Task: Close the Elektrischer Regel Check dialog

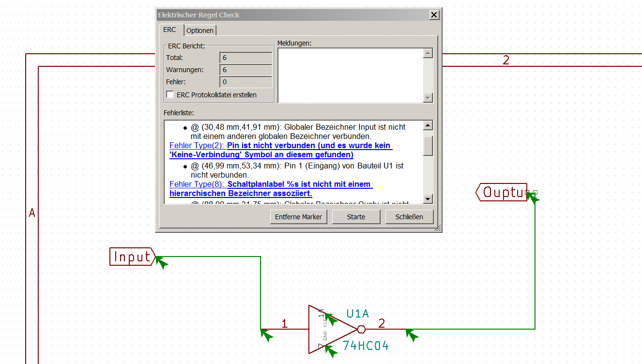Action: coord(434,15)
